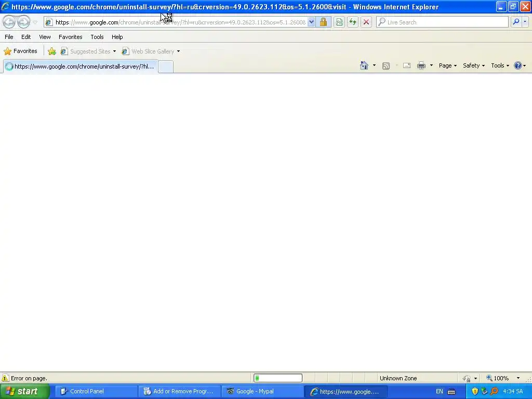532x399 pixels.
Task: Switch to Control Panel taskbar window
Action: click(96, 392)
